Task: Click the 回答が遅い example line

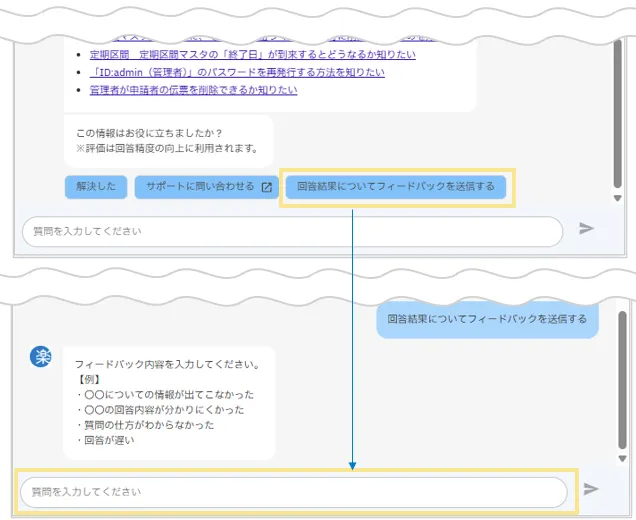Action: [104, 440]
